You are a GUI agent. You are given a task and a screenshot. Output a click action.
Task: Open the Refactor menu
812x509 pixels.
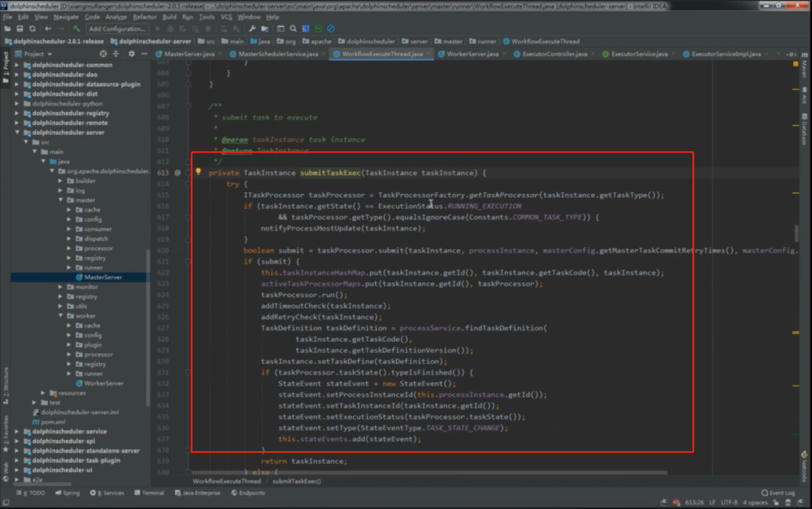click(144, 17)
